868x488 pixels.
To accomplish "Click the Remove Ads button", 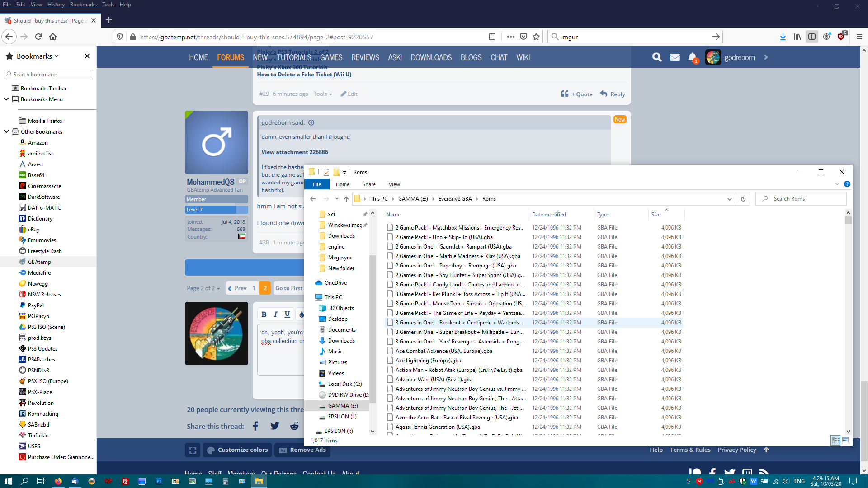I will 302,450.
